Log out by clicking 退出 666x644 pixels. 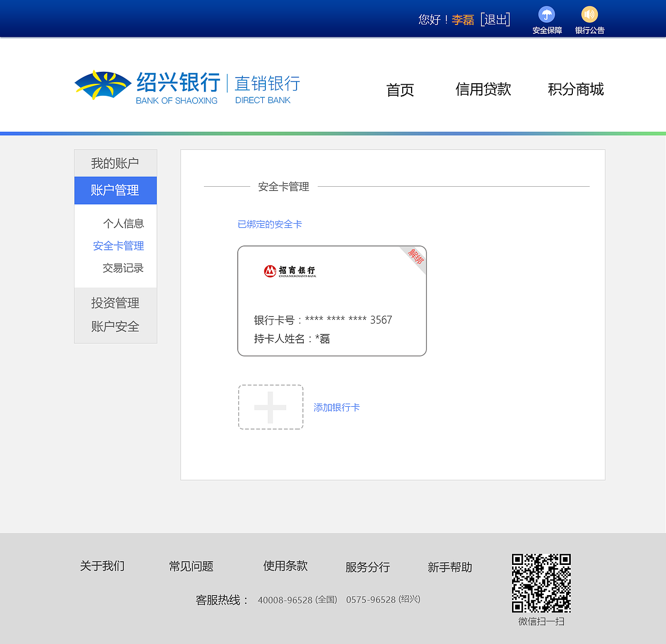(x=495, y=19)
